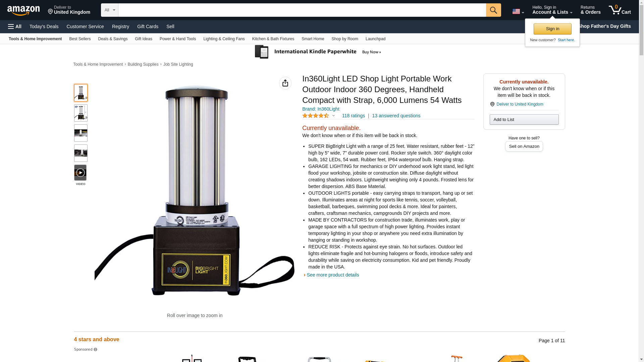Open the 118 ratings link

(x=353, y=116)
